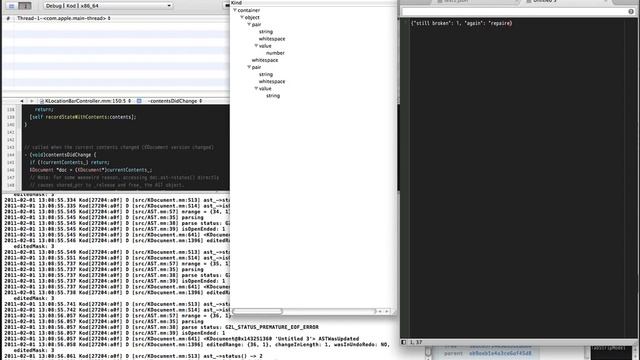Click gutter line number 144
Viewport: 640px width, 360px height.
pyautogui.click(x=11, y=155)
